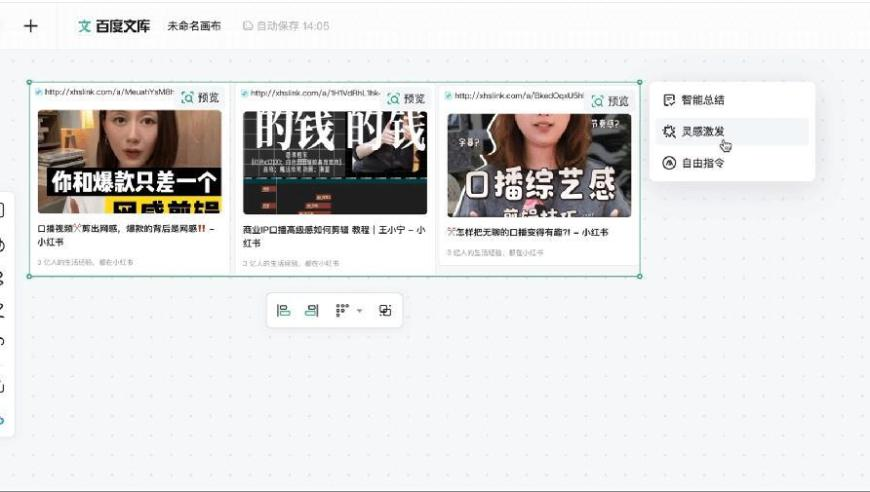This screenshot has height=492, width=870.
Task: Click the plus icon to add a new canvas
Action: (31, 26)
